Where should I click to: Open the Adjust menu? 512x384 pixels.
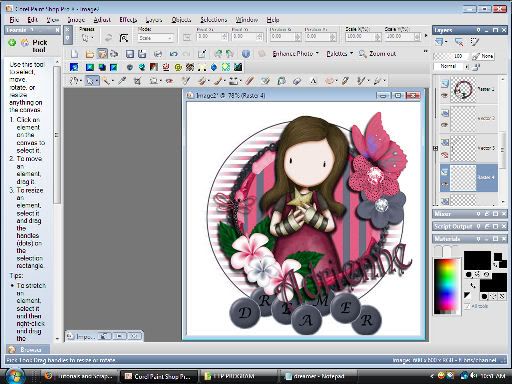pos(102,20)
